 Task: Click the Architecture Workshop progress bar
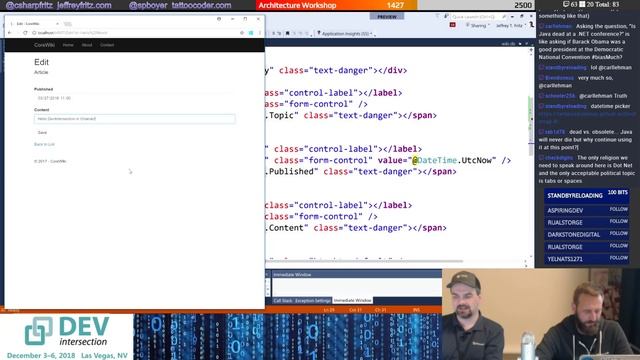point(395,5)
